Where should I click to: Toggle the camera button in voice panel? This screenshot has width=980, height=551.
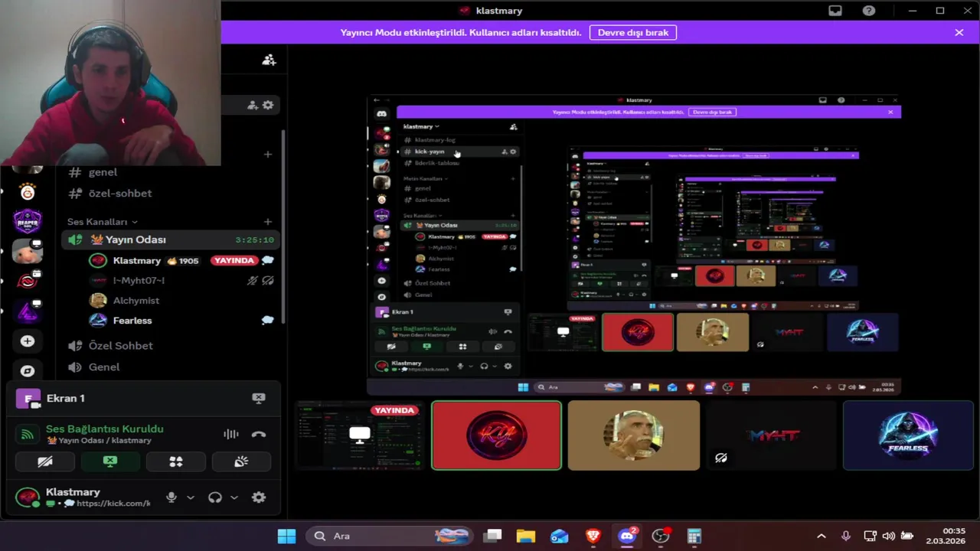[x=45, y=461]
